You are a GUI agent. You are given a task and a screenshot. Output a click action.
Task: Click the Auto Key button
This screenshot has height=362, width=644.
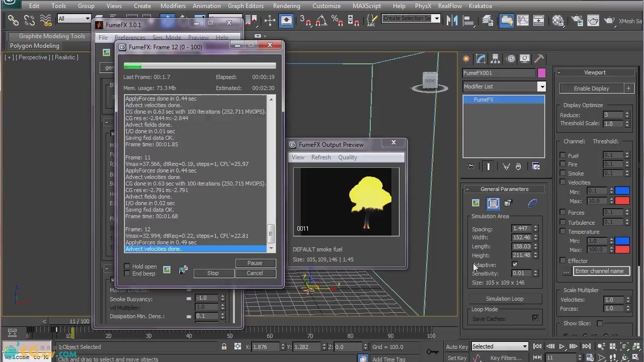(x=457, y=346)
